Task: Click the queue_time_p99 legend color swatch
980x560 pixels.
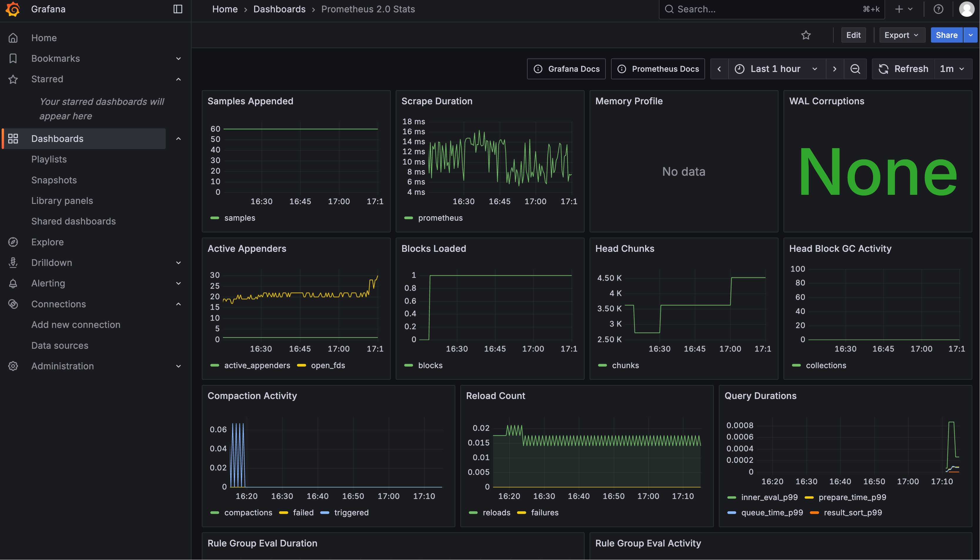Action: pos(732,512)
